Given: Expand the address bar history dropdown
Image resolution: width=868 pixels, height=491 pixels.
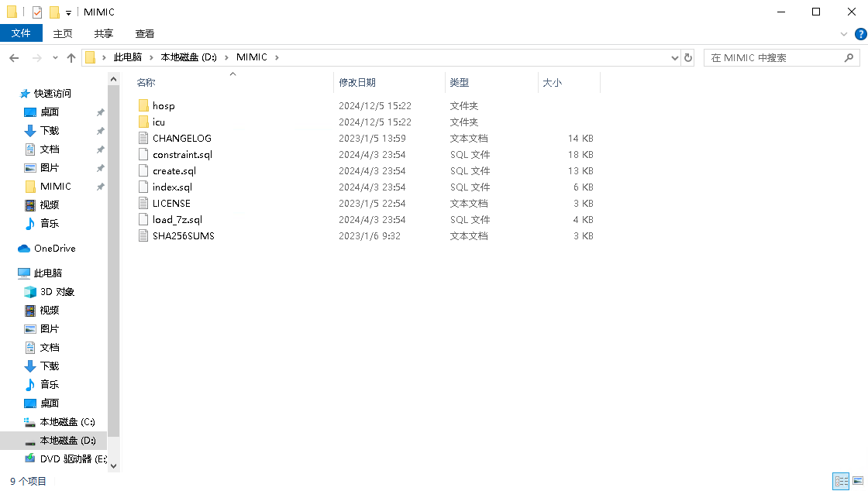Looking at the screenshot, I should [674, 58].
